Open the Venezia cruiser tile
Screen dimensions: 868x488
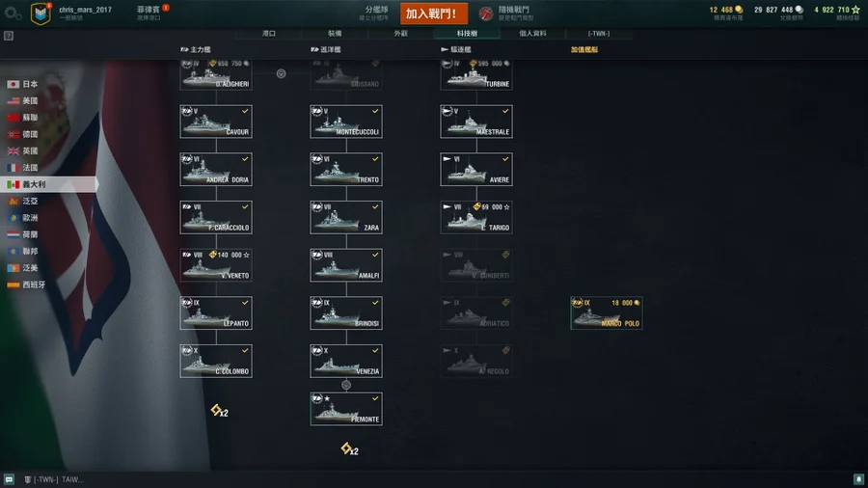coord(346,361)
